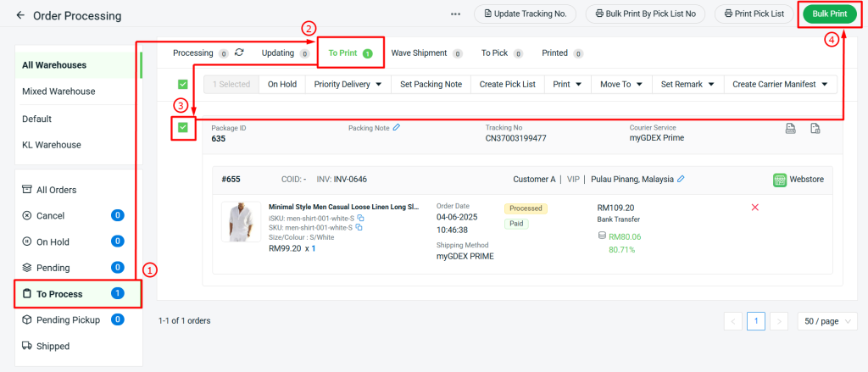Click the On Hold action button
Viewport: 868px width, 372px height.
click(282, 84)
